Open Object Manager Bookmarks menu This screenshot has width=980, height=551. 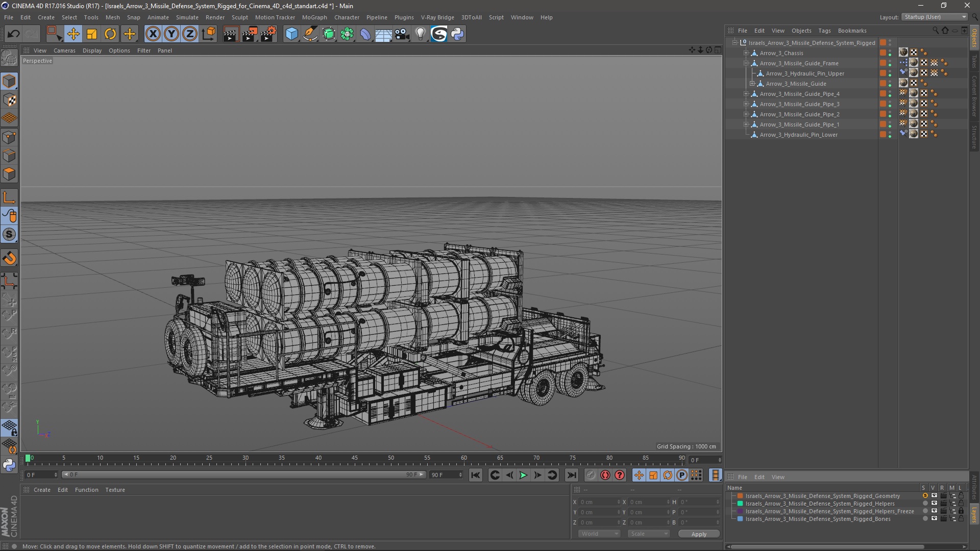[x=852, y=31]
